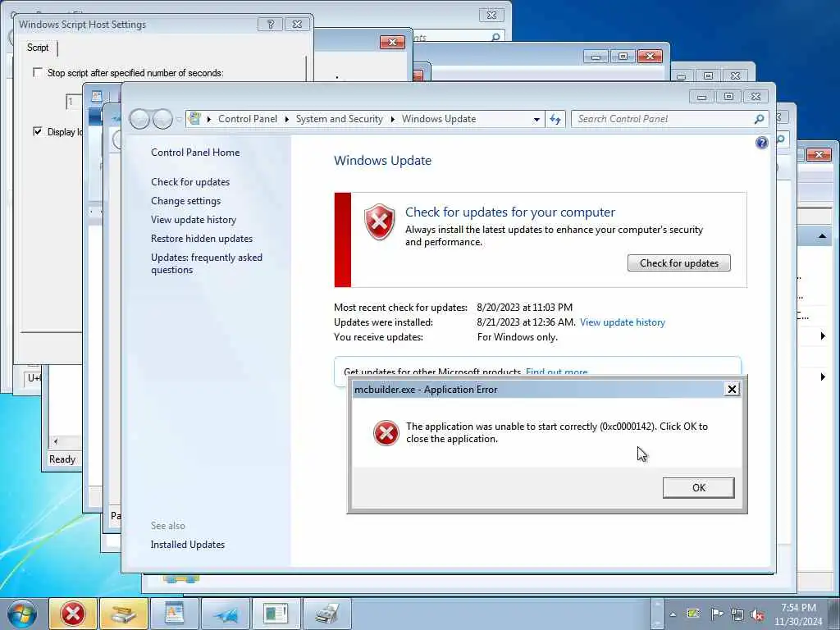Expand the arrow after Control Panel breadcrumb
The image size is (840, 630).
click(286, 119)
